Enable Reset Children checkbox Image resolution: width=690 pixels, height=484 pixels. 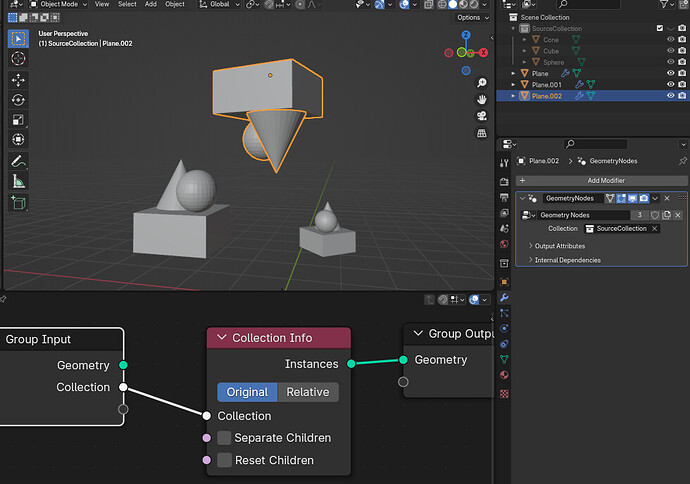[224, 460]
